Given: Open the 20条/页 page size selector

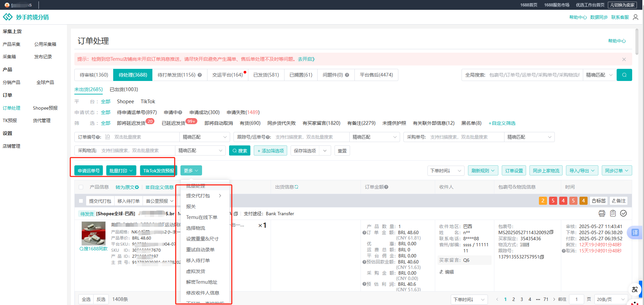Looking at the screenshot, I should (611, 299).
